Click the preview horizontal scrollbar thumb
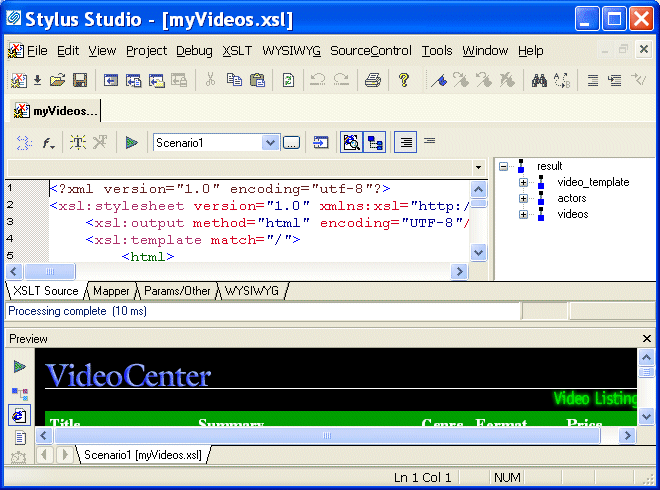The width and height of the screenshot is (660, 490). (x=325, y=436)
